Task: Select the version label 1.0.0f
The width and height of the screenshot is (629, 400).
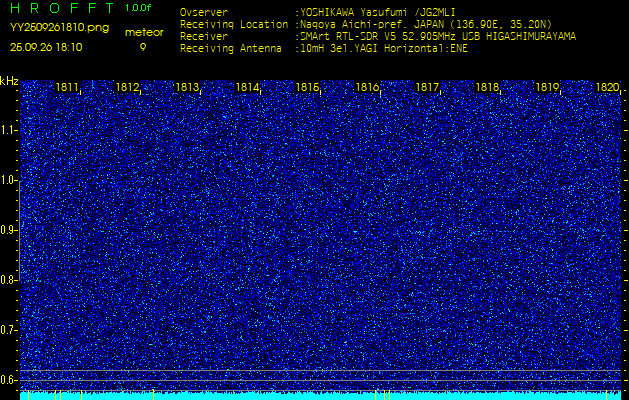Action: pyautogui.click(x=138, y=8)
